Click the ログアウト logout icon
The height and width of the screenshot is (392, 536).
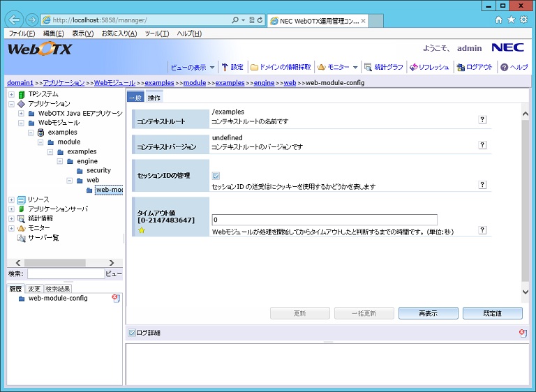461,68
